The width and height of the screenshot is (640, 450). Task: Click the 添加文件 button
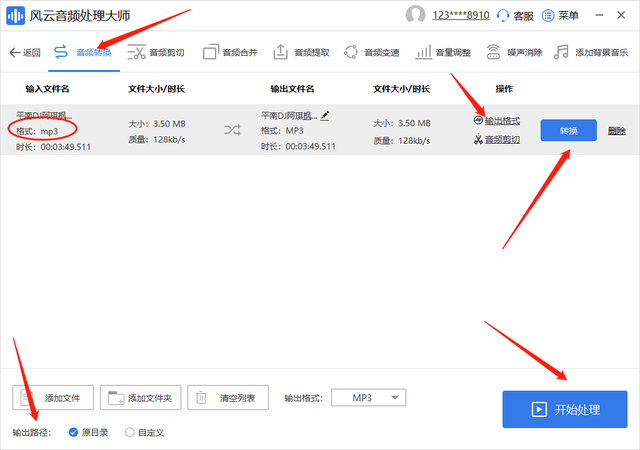pos(53,397)
